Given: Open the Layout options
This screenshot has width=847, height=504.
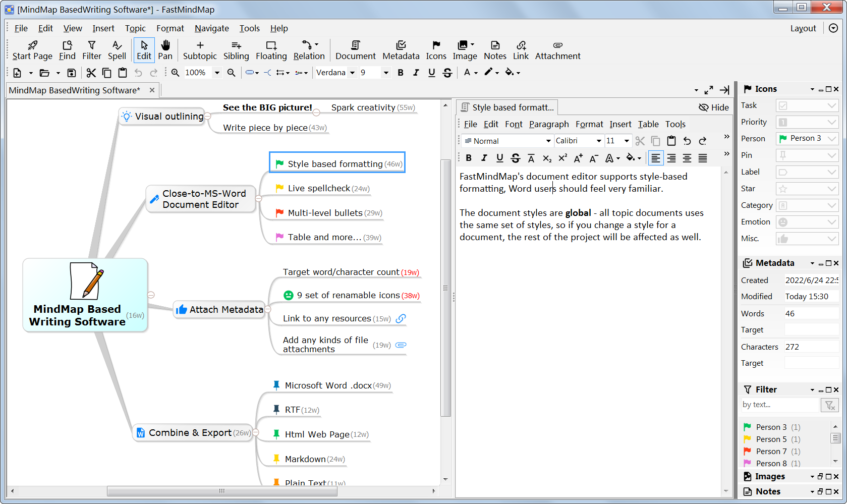Looking at the screenshot, I should click(803, 28).
